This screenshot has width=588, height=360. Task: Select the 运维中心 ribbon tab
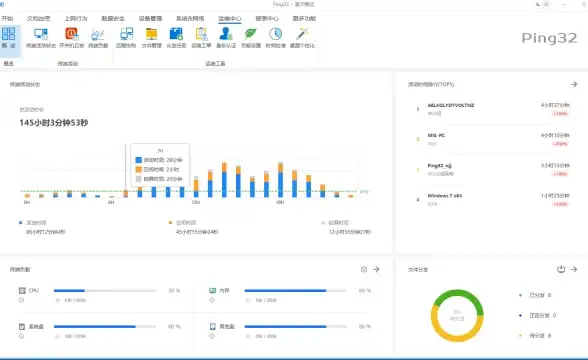[230, 18]
